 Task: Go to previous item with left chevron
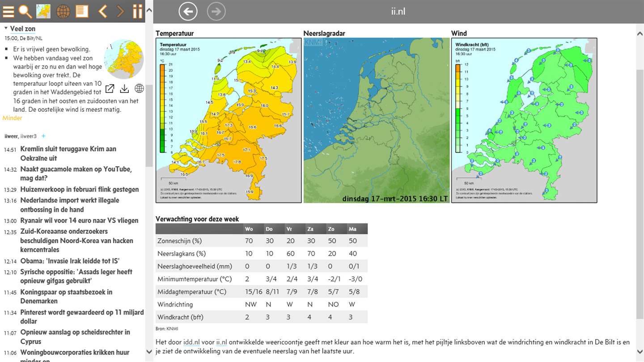click(x=102, y=11)
